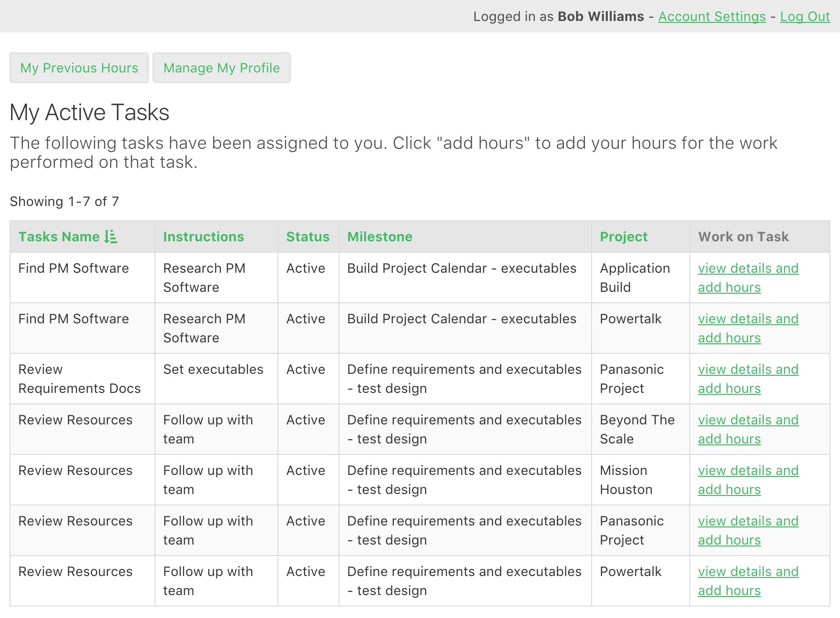Screen dimensions: 840x618
Task: Open Manage My Profile page
Action: [221, 68]
